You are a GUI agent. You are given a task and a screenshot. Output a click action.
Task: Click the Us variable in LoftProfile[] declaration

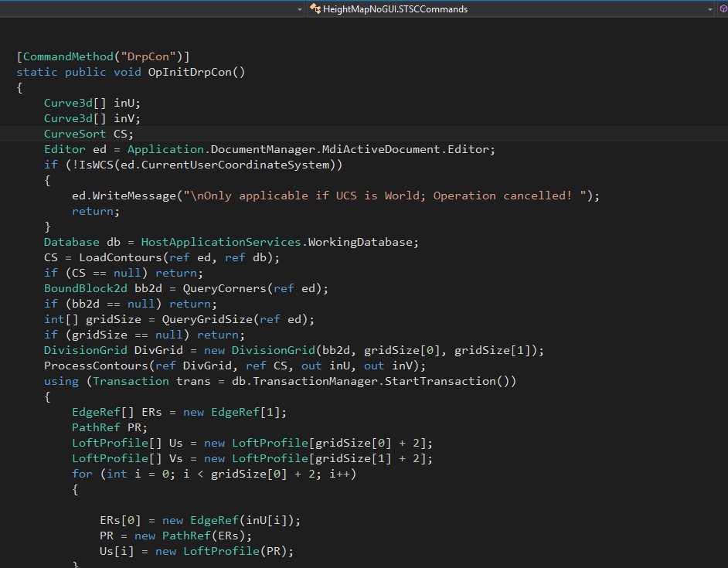176,443
